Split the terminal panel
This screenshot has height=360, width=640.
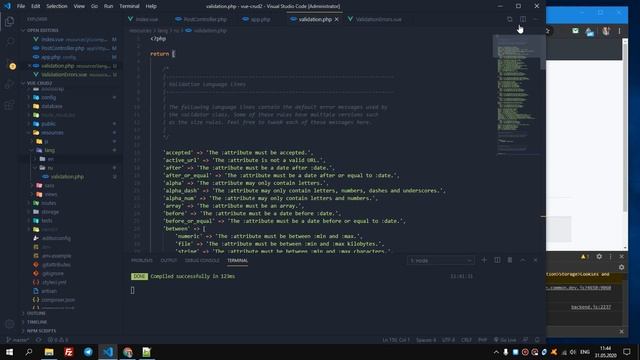coord(497,260)
